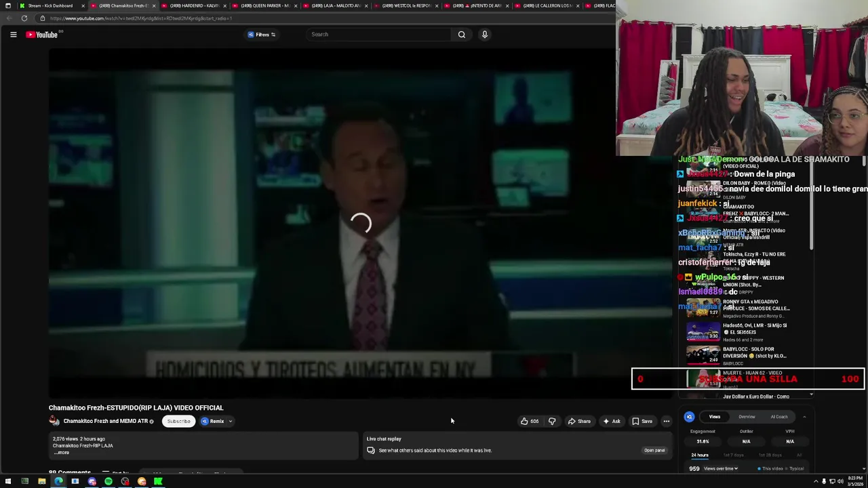Go to YouTube home via logo

[41, 35]
